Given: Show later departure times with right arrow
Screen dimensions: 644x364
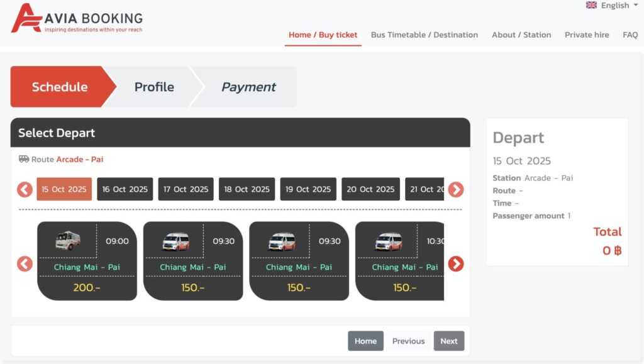Looking at the screenshot, I should tap(456, 264).
